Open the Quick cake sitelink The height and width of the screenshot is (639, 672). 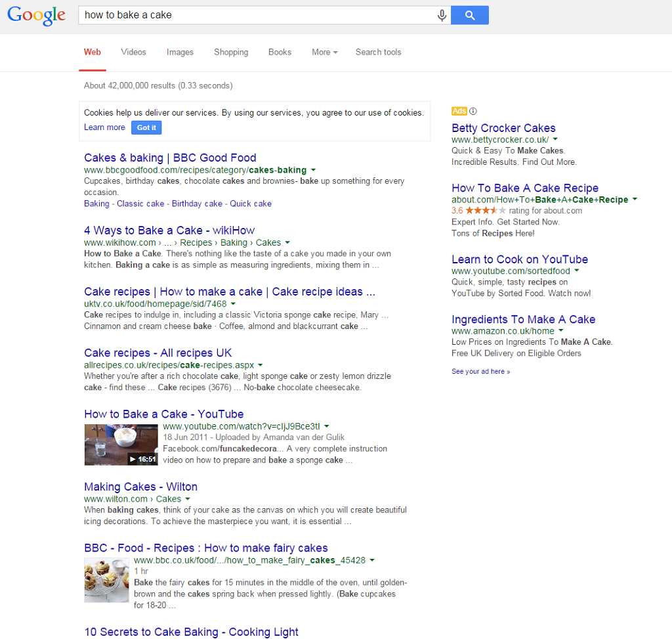pyautogui.click(x=251, y=204)
